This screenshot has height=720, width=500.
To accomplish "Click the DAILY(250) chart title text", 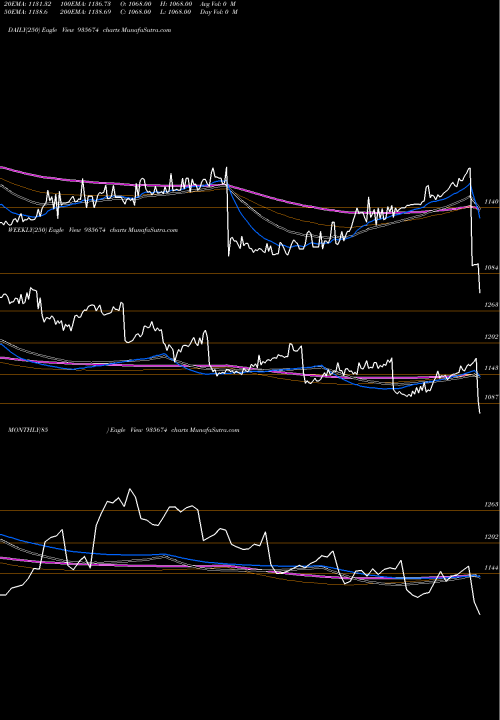I will pos(90,30).
